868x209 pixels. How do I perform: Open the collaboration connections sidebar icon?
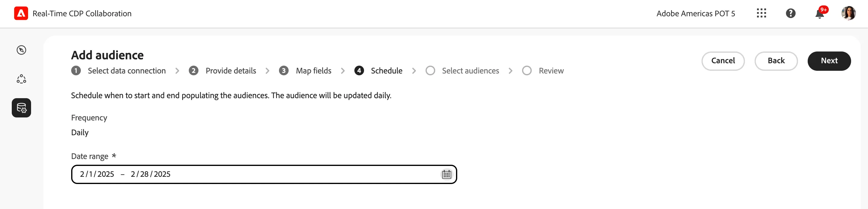point(21,79)
